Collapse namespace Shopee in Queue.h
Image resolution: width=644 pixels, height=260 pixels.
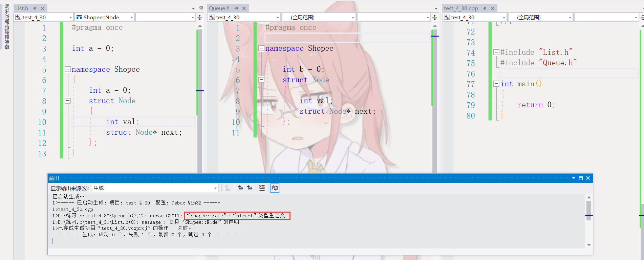(261, 48)
